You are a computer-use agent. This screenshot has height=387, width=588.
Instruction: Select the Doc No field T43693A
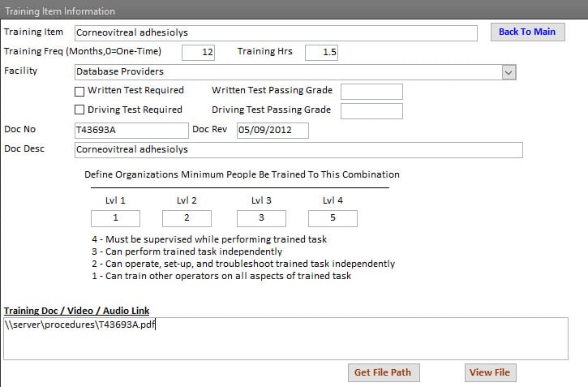[131, 131]
